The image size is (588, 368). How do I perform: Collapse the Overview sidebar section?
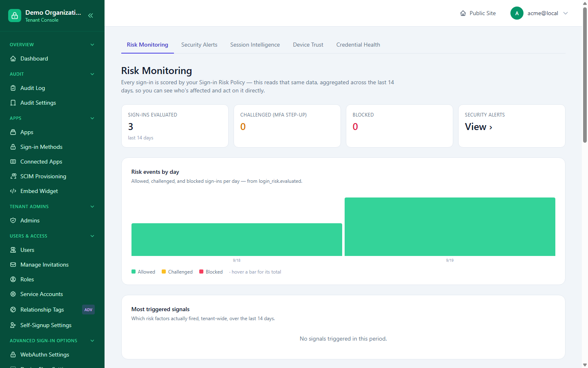(92, 45)
